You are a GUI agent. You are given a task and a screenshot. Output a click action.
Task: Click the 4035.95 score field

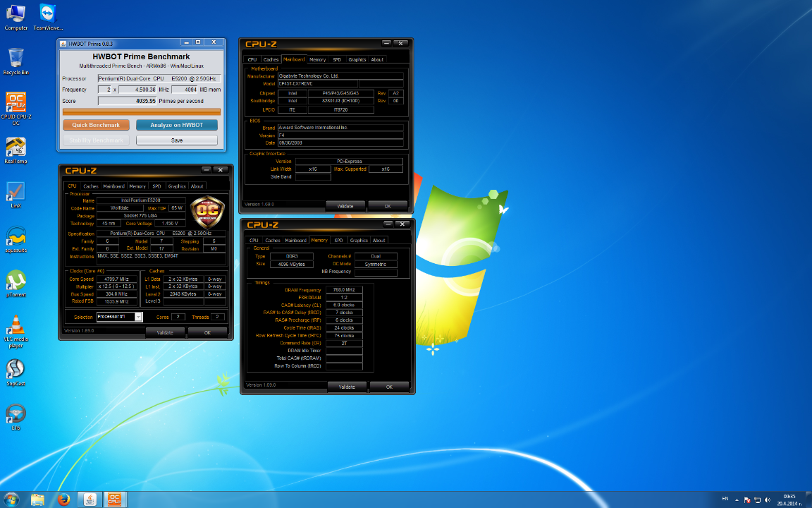(128, 101)
